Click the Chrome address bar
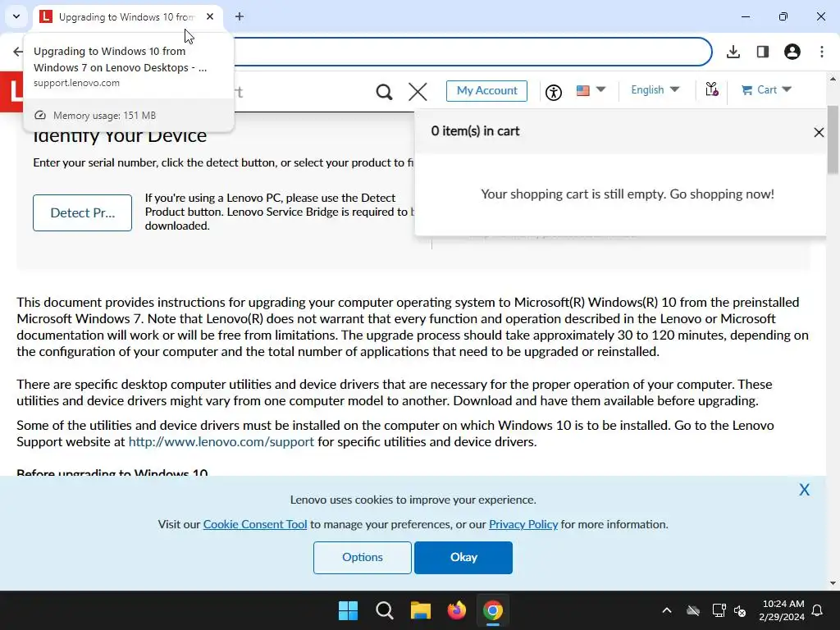840x630 pixels. click(x=472, y=52)
